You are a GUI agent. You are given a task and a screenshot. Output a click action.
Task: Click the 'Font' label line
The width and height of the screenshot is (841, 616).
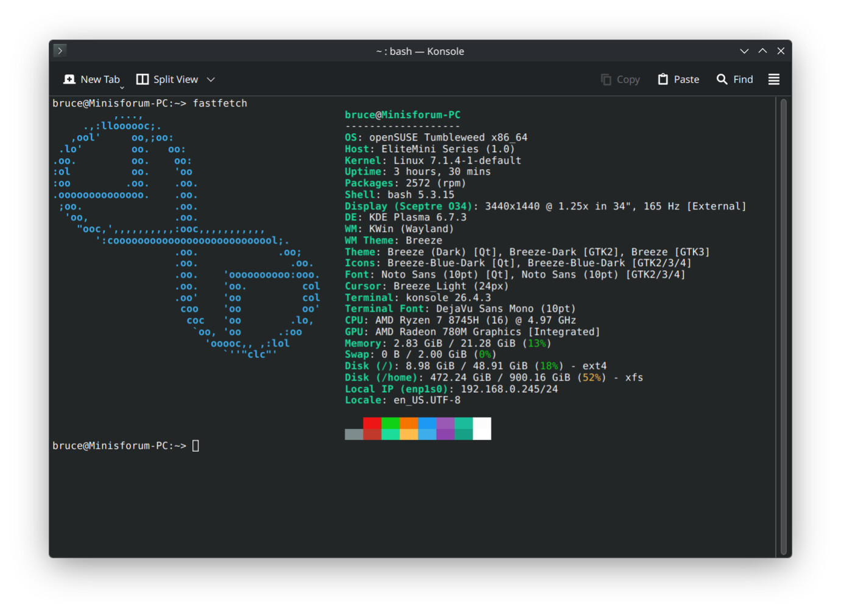tap(515, 275)
